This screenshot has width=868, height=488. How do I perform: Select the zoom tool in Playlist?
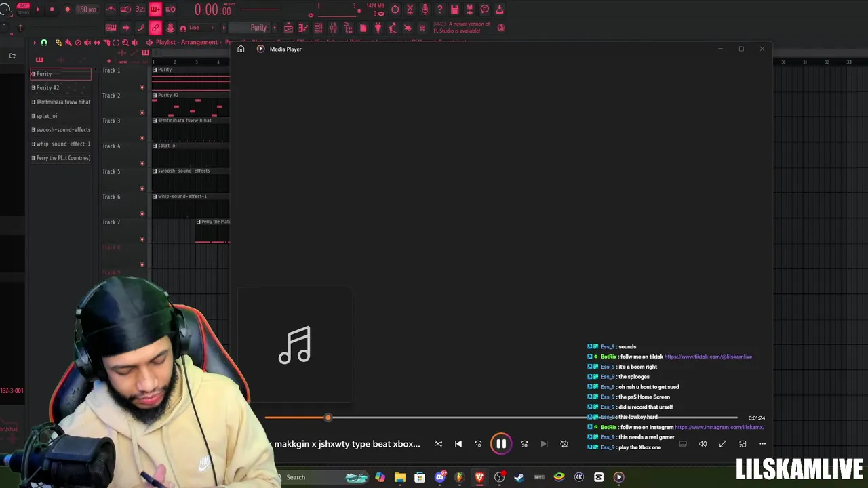(x=125, y=42)
